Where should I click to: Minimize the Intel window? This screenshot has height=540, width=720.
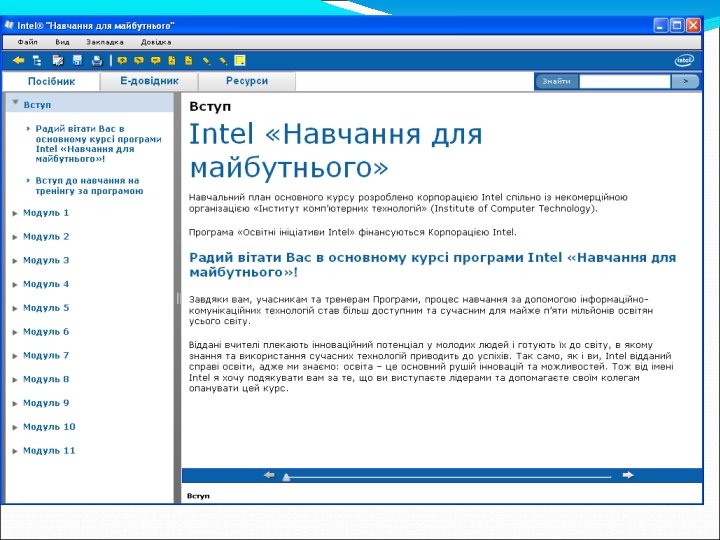click(x=660, y=25)
